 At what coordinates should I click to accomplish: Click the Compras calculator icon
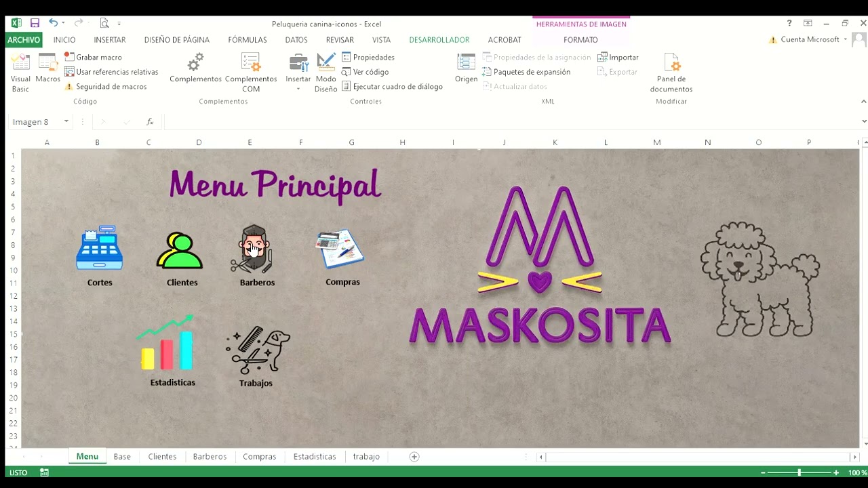point(340,249)
